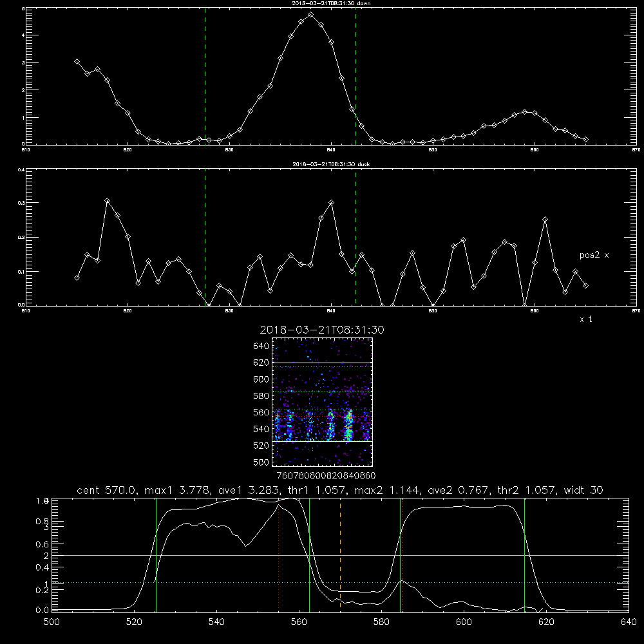
Task: Click the heatmap y-axis label "600"
Action: click(x=261, y=379)
